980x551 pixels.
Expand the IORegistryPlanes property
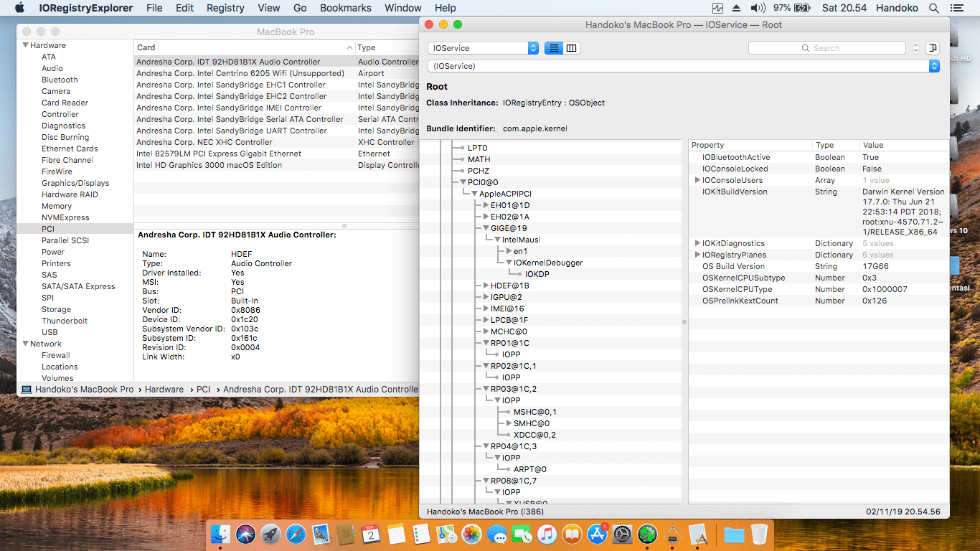(x=697, y=255)
